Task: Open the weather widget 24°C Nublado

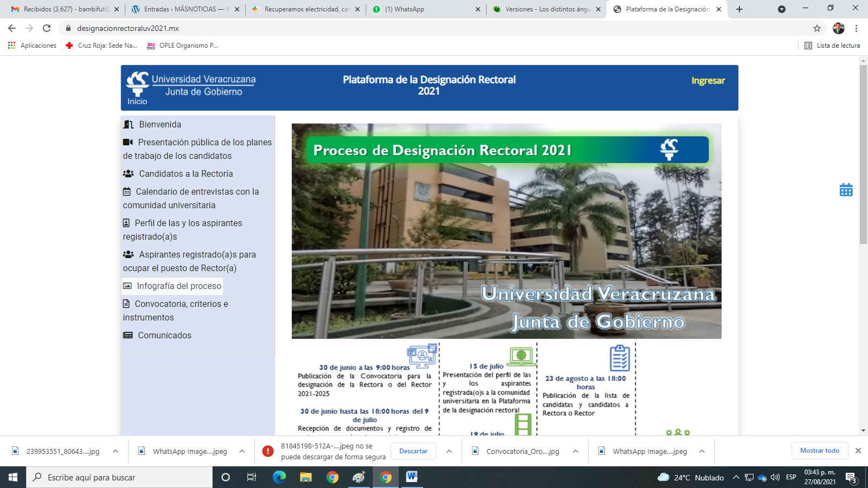Action: [x=691, y=477]
